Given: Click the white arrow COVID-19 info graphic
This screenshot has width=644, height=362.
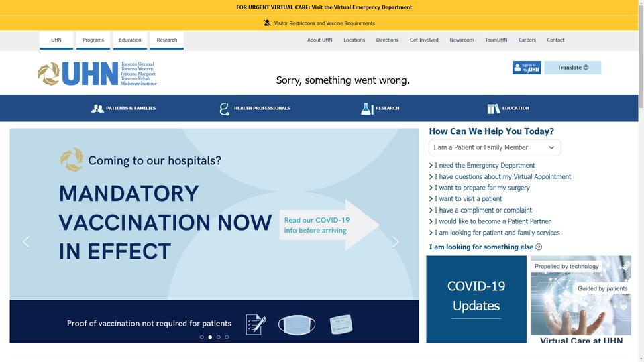Looking at the screenshot, I should pos(329,225).
